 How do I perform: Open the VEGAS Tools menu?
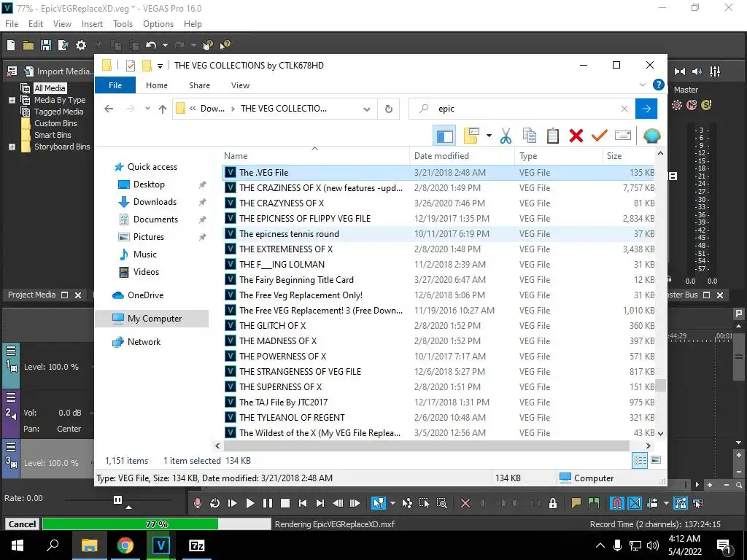click(x=123, y=24)
